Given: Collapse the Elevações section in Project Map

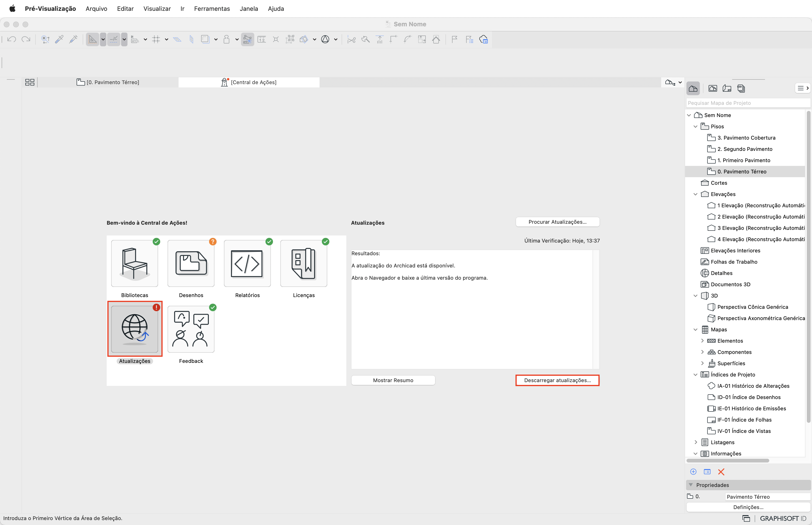Looking at the screenshot, I should point(695,194).
